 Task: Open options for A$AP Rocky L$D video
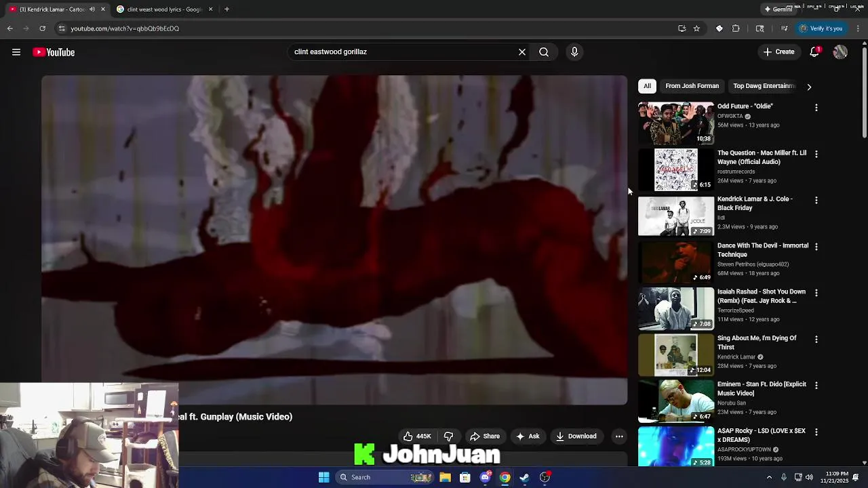point(816,432)
